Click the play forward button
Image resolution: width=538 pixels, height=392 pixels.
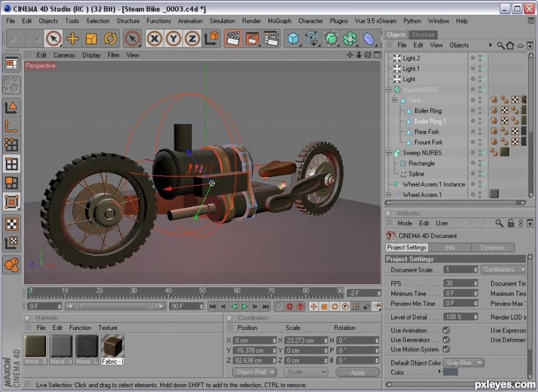coord(245,306)
